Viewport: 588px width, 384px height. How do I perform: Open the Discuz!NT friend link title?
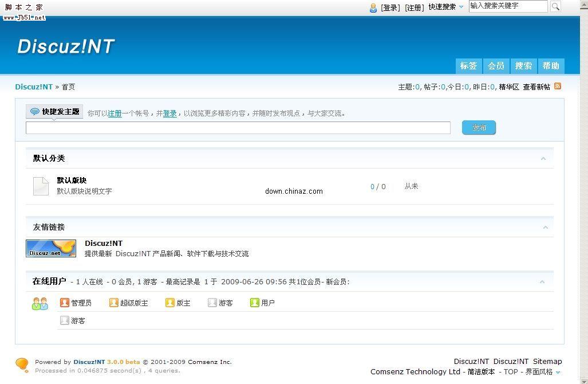pos(104,243)
